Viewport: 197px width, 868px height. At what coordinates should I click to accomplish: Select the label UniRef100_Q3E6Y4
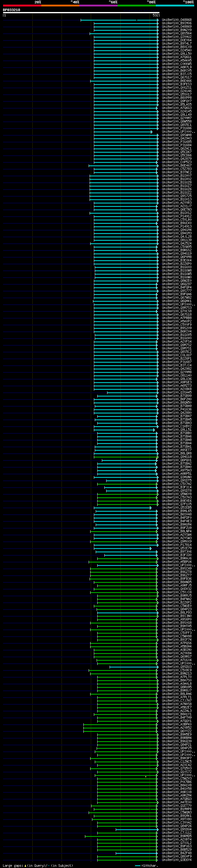point(177,860)
